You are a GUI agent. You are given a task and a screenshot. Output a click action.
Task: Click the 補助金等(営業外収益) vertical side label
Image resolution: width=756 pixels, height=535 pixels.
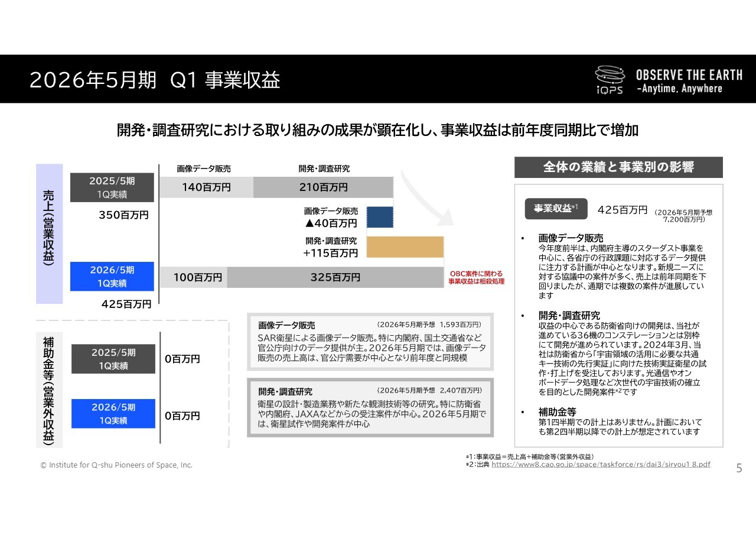(x=49, y=390)
